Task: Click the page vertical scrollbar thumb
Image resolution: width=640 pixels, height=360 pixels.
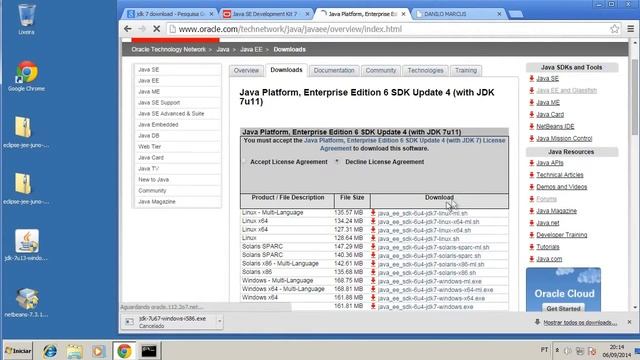Action: [x=634, y=97]
